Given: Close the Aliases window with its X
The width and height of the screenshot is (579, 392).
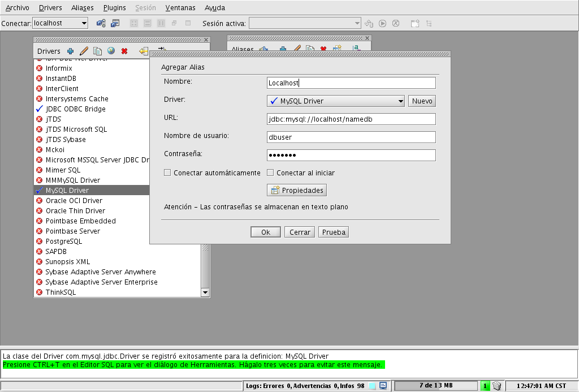Looking at the screenshot, I should coord(367,38).
